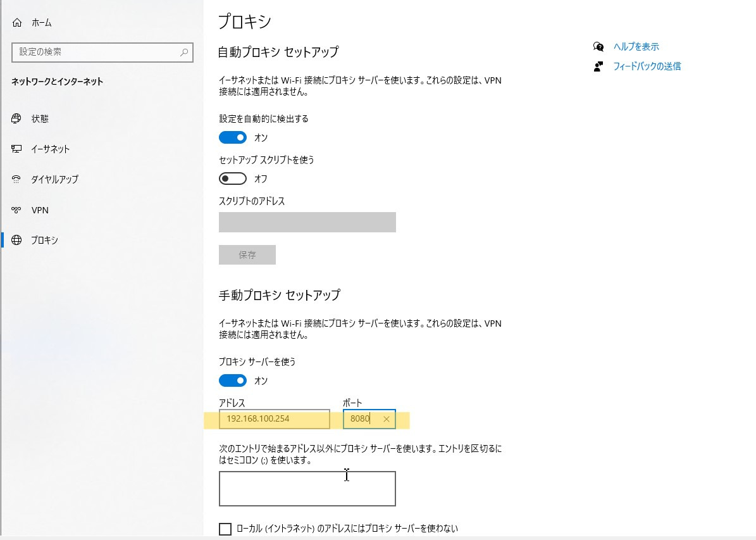Click the イーサネット monitor icon

[x=16, y=149]
